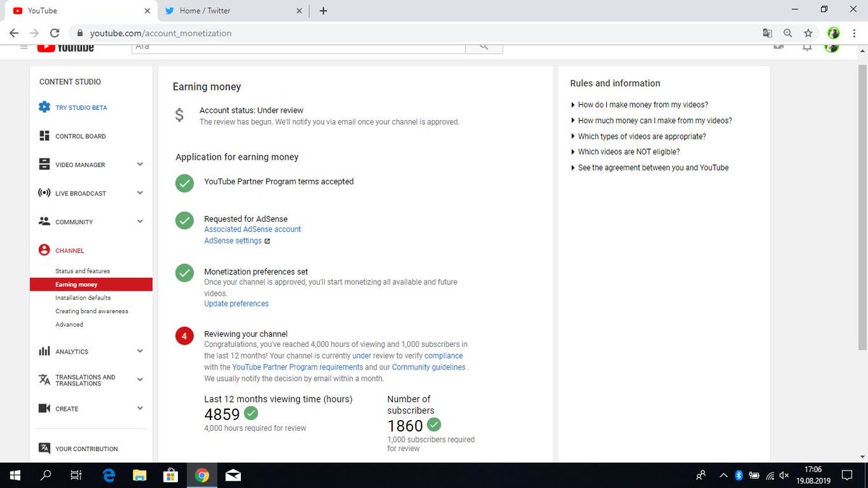Expand 'How do I make money from my videos?'
The width and height of the screenshot is (868, 488).
point(639,105)
